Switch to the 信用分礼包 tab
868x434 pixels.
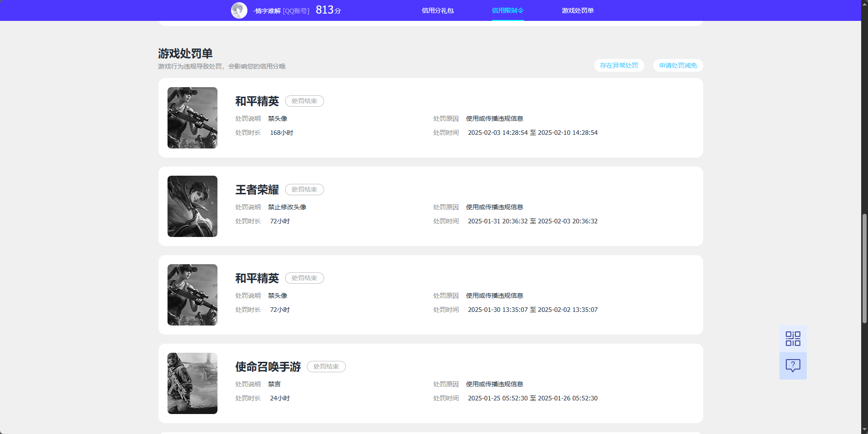[438, 10]
